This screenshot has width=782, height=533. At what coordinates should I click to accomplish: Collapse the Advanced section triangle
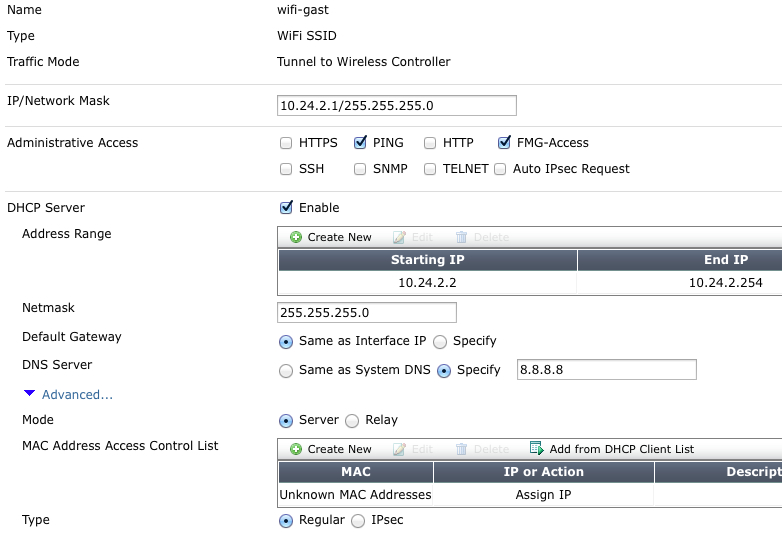(30, 394)
